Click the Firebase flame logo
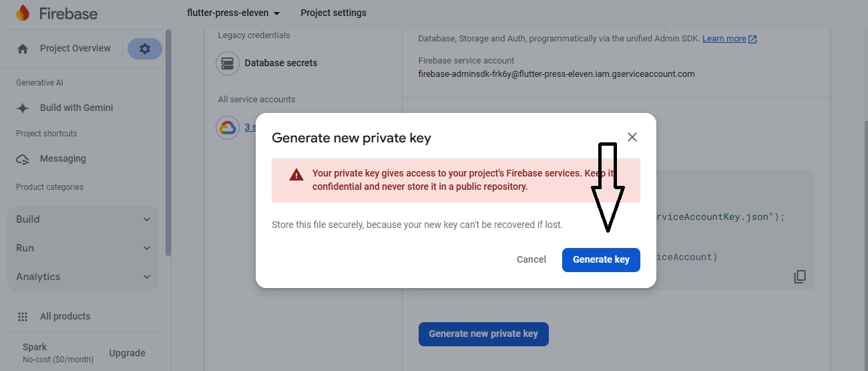This screenshot has height=371, width=868. point(23,13)
